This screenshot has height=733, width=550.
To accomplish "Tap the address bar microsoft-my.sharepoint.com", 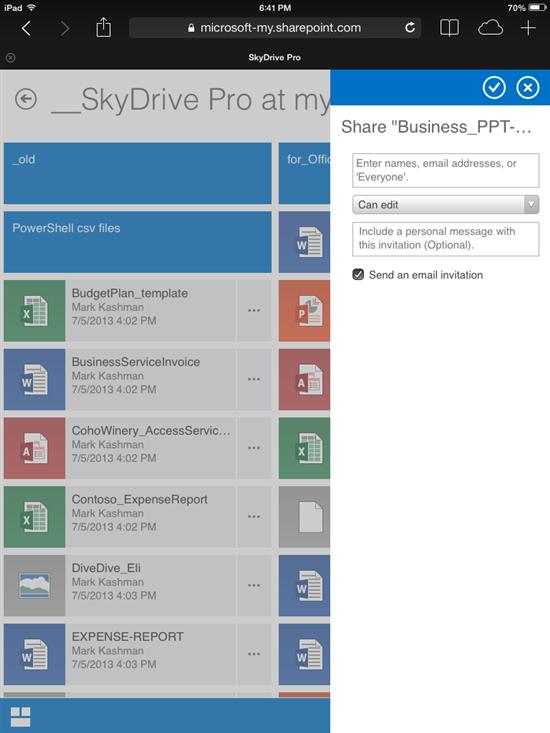I will (x=275, y=28).
